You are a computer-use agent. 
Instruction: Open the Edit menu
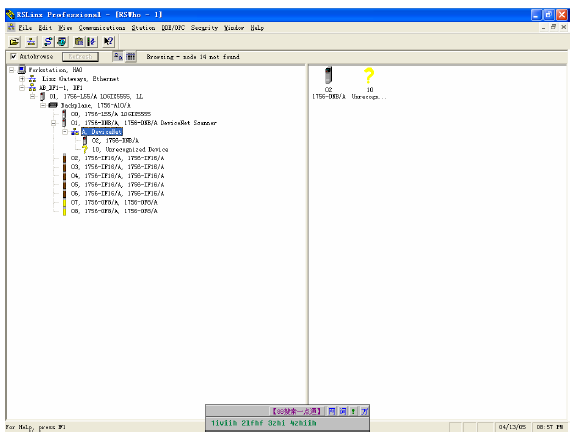coord(45,28)
